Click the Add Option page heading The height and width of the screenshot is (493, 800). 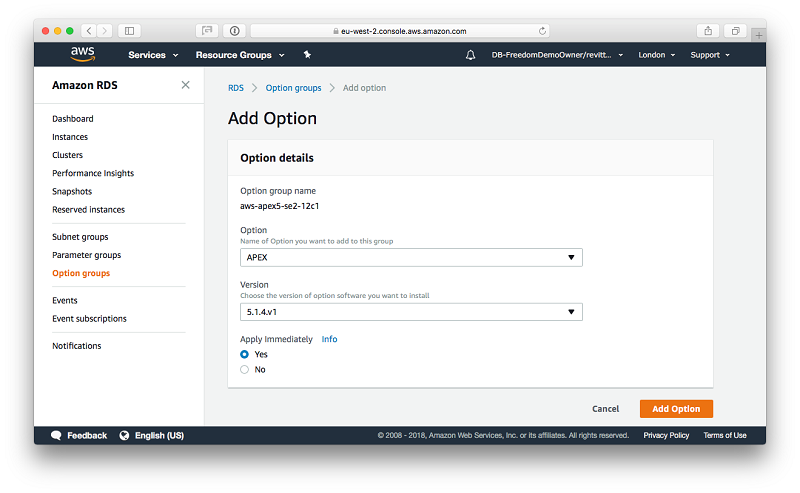[272, 118]
